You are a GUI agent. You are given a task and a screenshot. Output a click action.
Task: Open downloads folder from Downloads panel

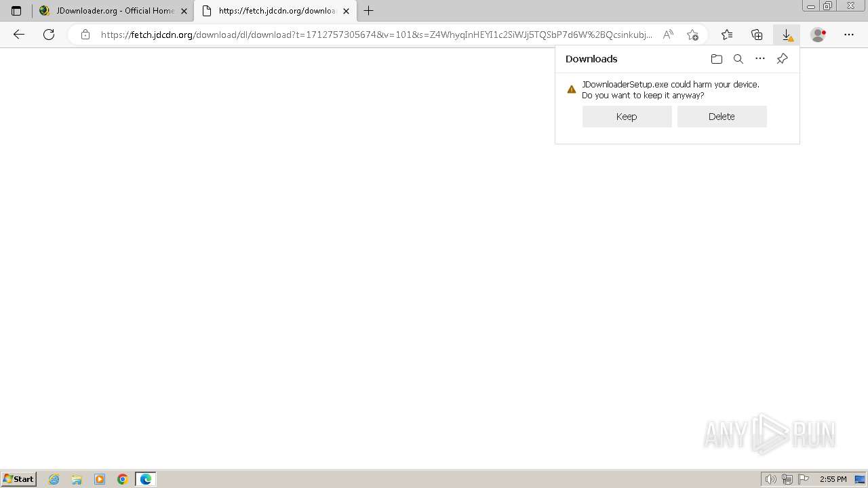click(717, 59)
